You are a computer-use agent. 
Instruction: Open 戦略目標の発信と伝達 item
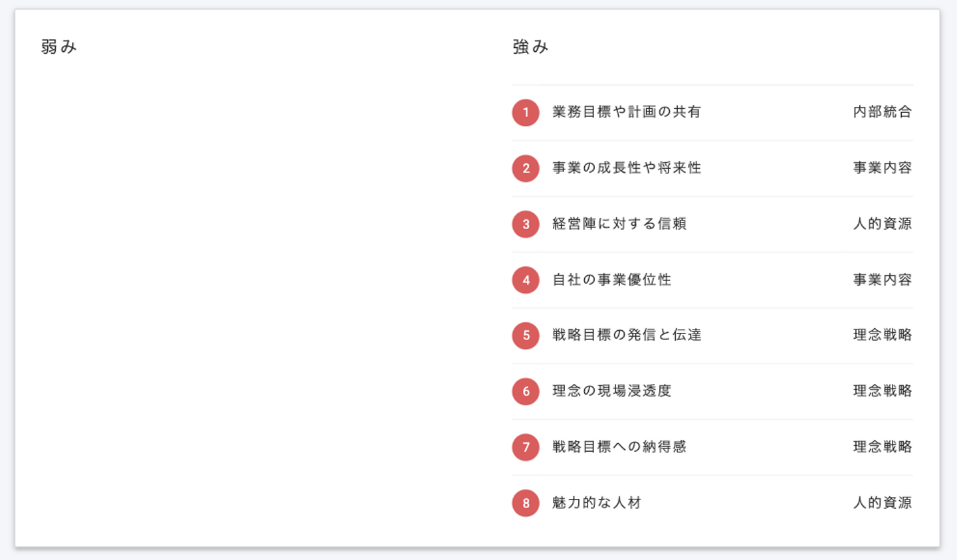(x=626, y=335)
